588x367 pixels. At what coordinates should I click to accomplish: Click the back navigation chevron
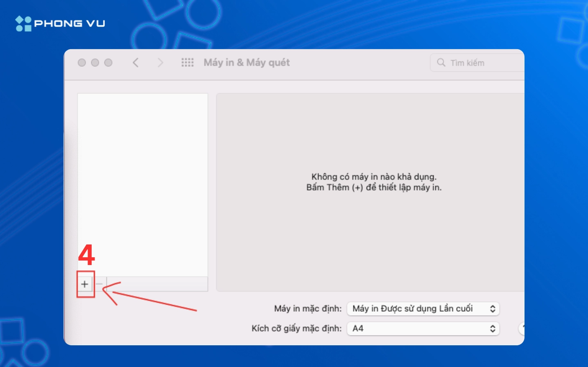(136, 63)
